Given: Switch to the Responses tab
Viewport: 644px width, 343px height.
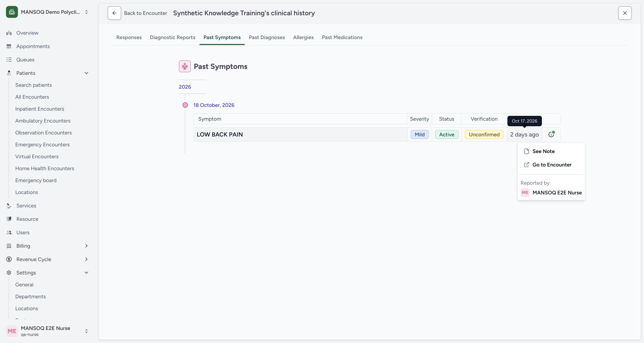Looking at the screenshot, I should tap(129, 37).
